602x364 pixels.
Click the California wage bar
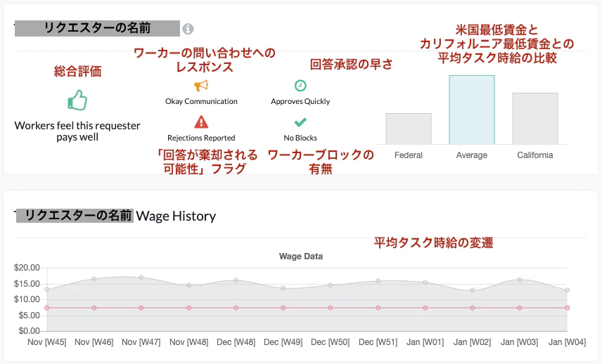(535, 119)
